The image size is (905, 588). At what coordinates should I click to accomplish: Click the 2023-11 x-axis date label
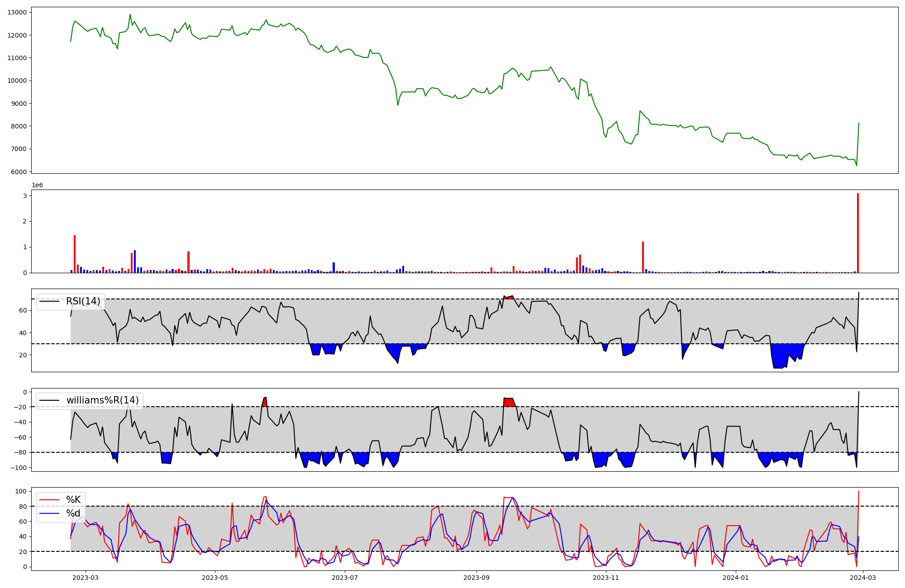click(605, 578)
